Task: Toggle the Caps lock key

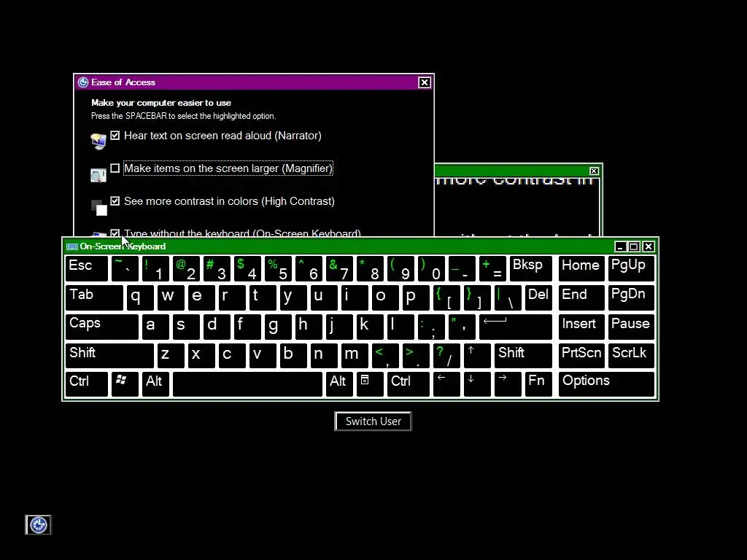Action: [x=102, y=327]
